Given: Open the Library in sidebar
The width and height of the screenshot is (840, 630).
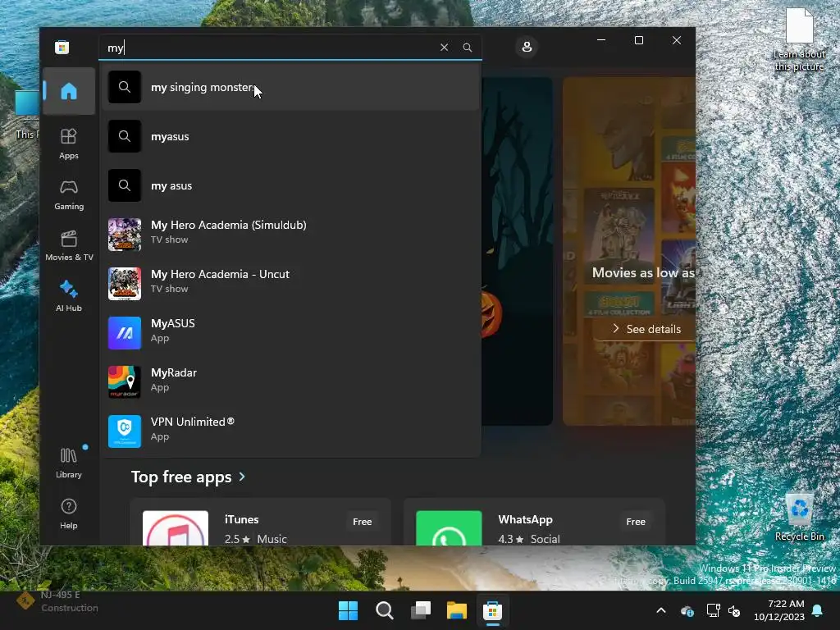Looking at the screenshot, I should point(69,463).
